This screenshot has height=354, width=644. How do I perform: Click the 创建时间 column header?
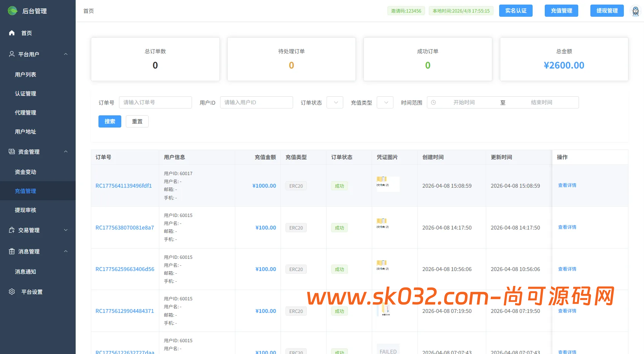433,157
